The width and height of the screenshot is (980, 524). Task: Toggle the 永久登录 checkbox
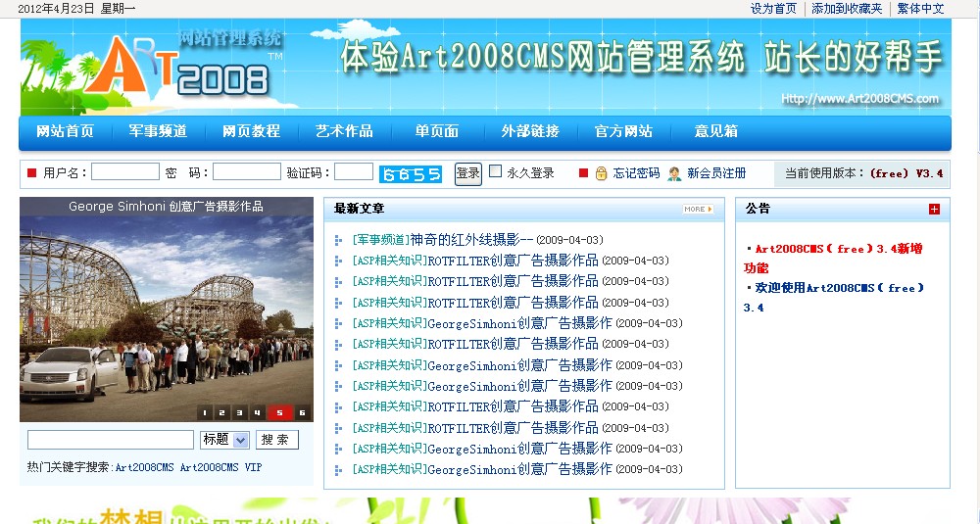coord(495,171)
